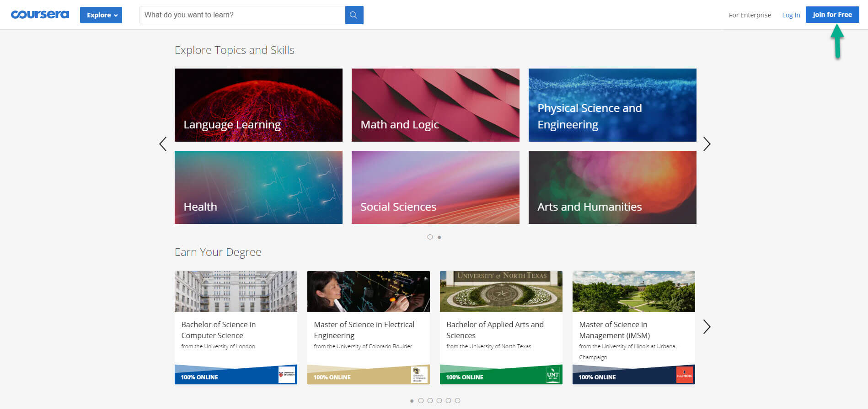Select first topics carousel page dot
This screenshot has height=409, width=868.
coord(430,237)
